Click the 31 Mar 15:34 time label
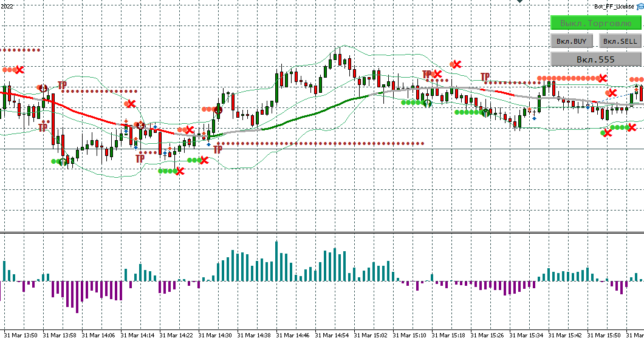The height and width of the screenshot is (341, 644). coord(526,336)
